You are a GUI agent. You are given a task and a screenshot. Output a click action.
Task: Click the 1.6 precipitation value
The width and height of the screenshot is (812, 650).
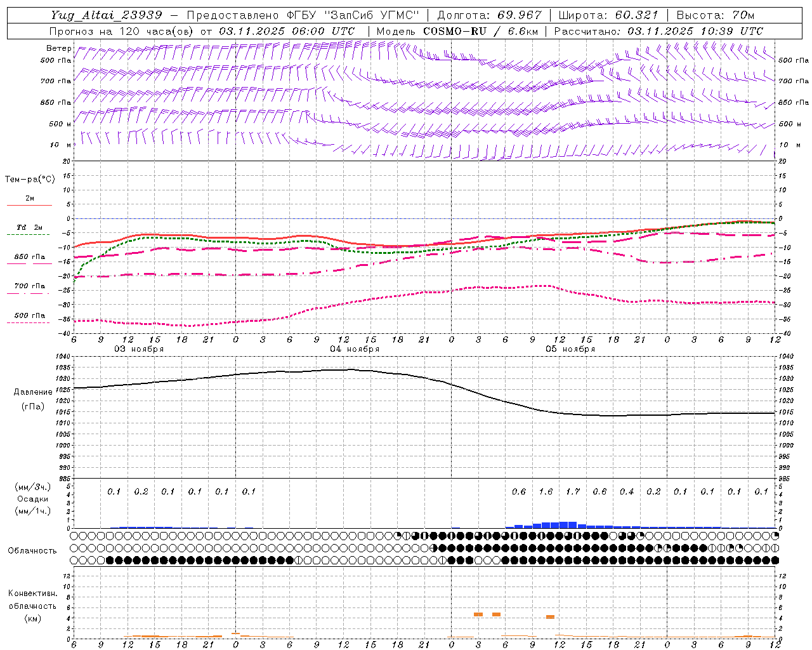tap(546, 491)
